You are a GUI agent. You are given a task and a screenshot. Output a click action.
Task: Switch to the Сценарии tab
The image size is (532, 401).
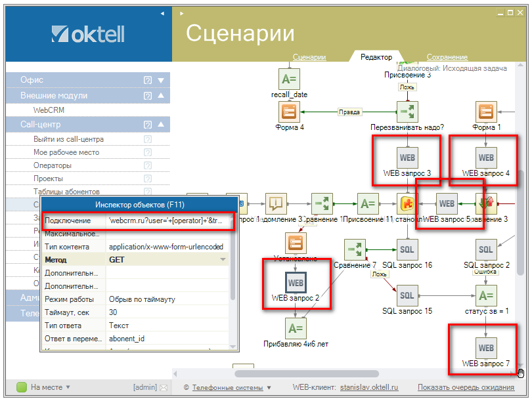(x=309, y=57)
